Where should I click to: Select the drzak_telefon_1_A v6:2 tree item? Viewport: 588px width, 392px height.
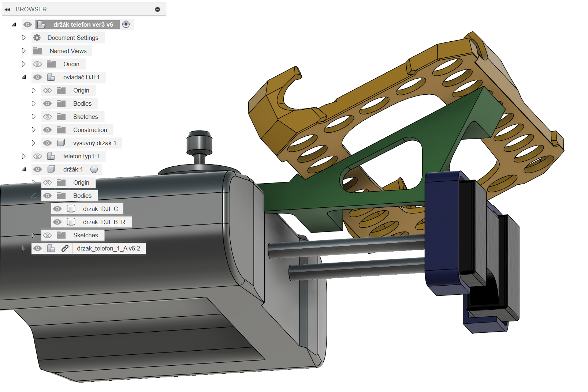[x=108, y=248]
